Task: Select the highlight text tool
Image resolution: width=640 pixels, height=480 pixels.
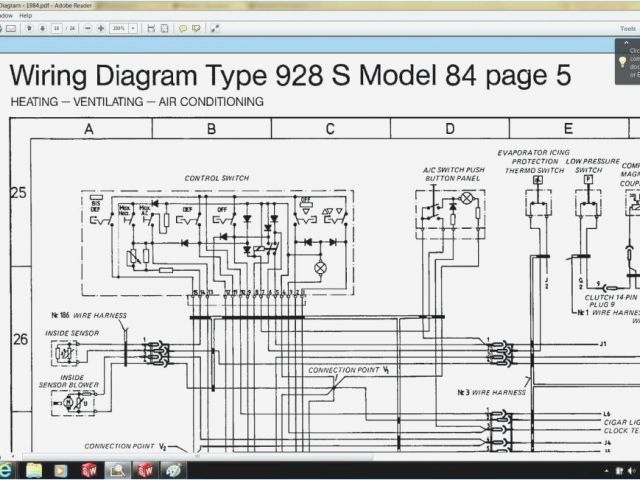Action: (x=196, y=29)
